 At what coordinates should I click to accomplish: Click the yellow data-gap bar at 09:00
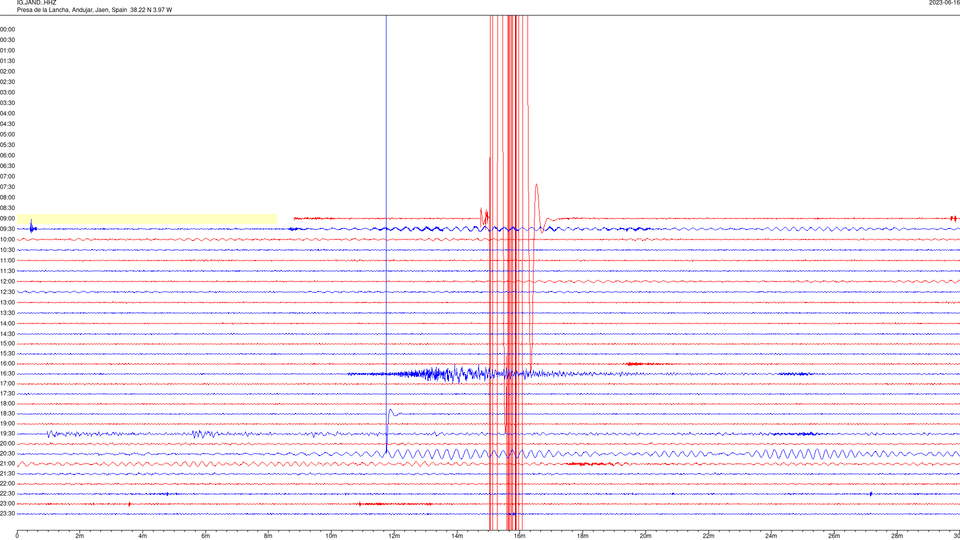click(x=147, y=219)
